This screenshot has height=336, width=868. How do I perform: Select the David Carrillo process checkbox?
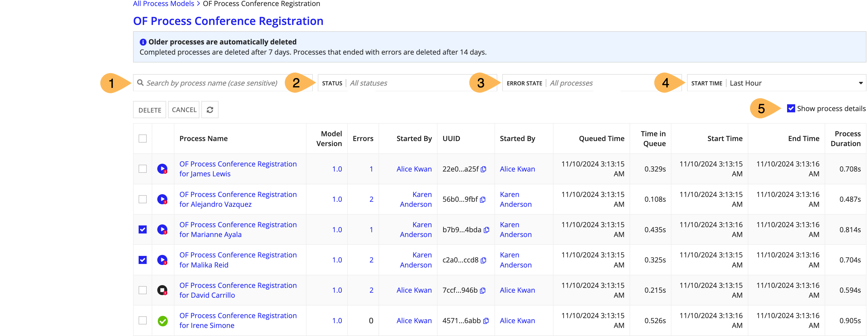click(143, 290)
